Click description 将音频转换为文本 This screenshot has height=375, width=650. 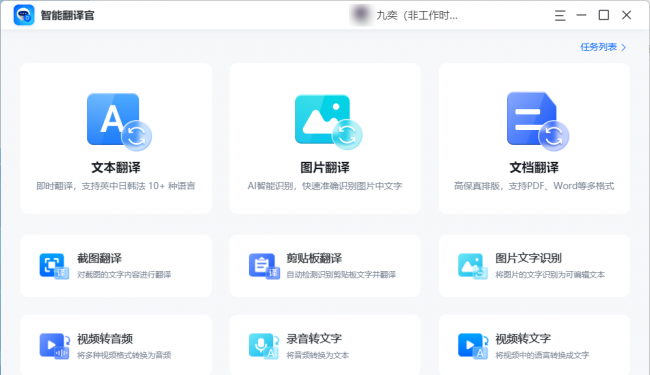click(318, 355)
